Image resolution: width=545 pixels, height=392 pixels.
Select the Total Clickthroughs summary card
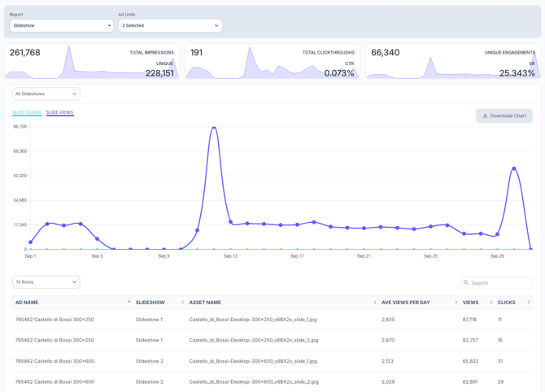click(x=272, y=62)
